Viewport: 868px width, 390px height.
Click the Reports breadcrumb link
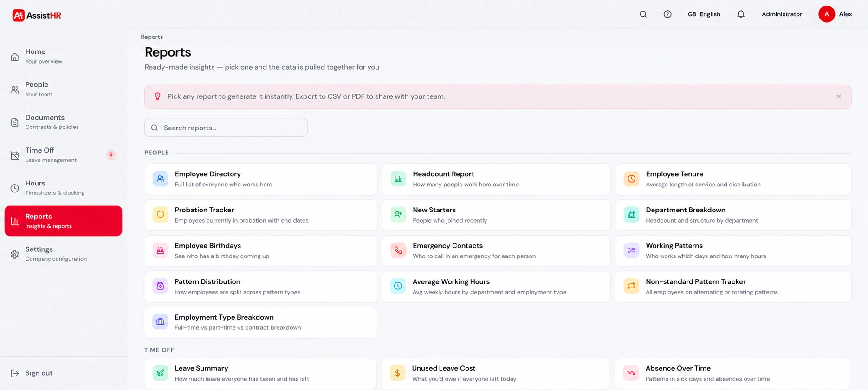152,37
